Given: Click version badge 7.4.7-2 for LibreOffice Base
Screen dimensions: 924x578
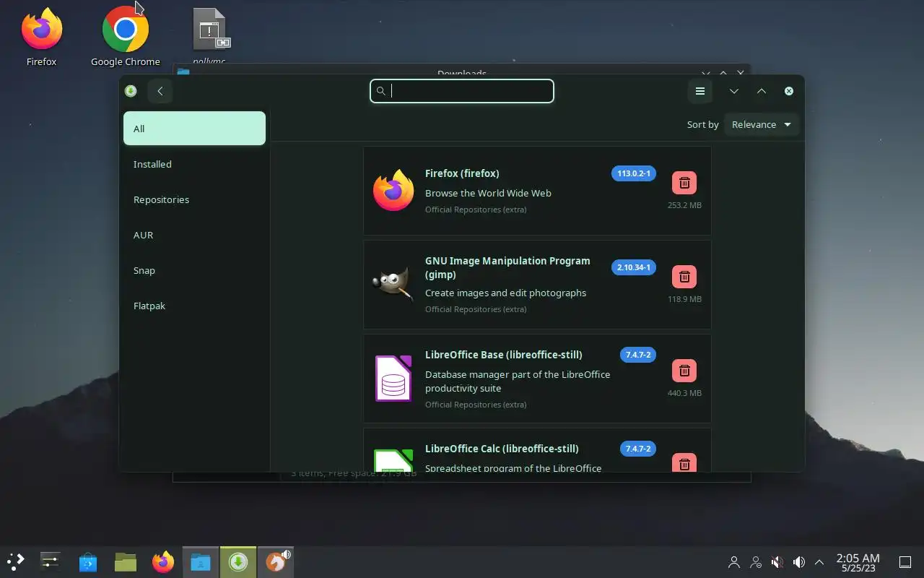Looking at the screenshot, I should pos(638,355).
